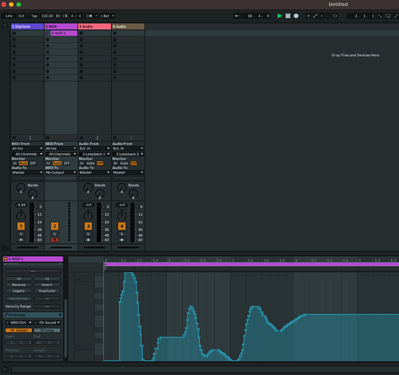Launch the 2-MIDI 1 clip
The height and width of the screenshot is (375, 399).
click(x=47, y=33)
